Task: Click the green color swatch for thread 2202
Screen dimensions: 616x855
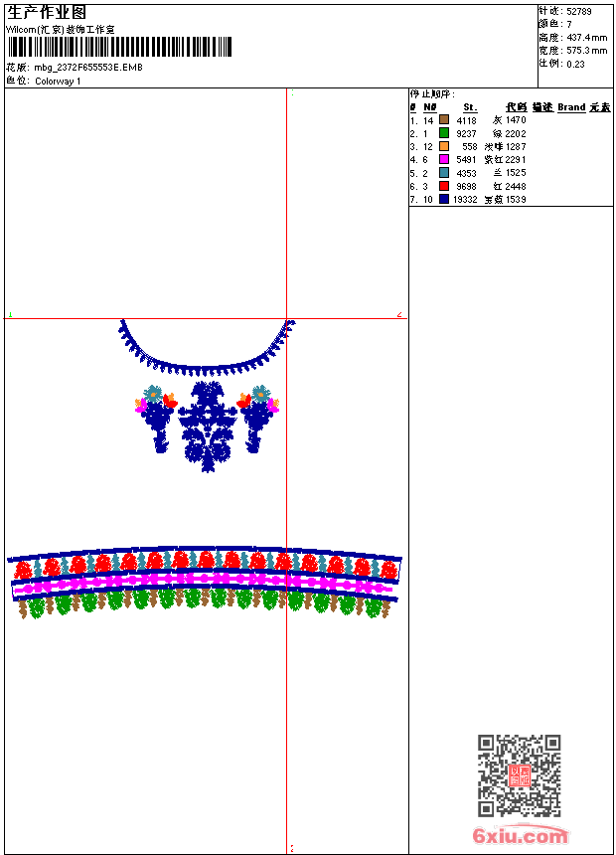Action: pyautogui.click(x=444, y=133)
